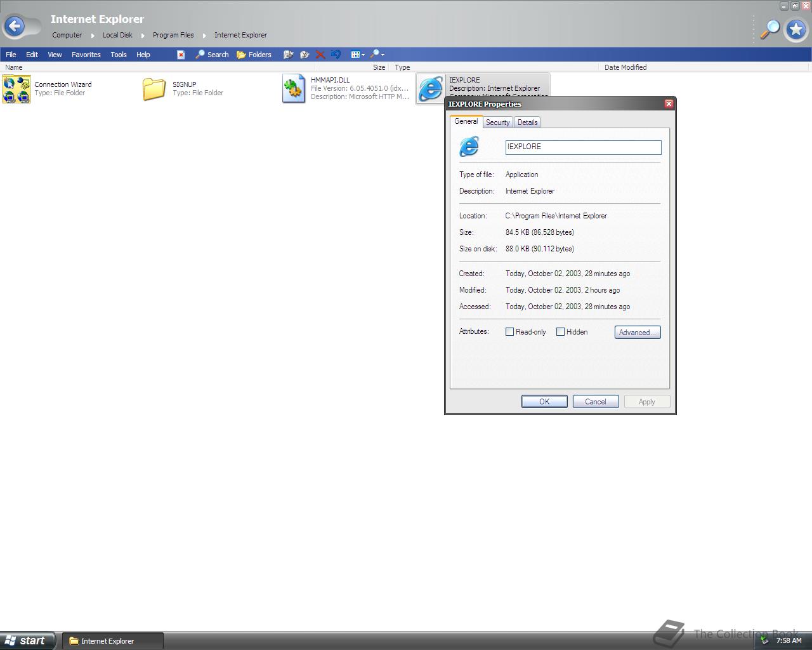Expand the arrow after Computer breadcrumb
Image resolution: width=812 pixels, height=650 pixels.
coord(93,36)
